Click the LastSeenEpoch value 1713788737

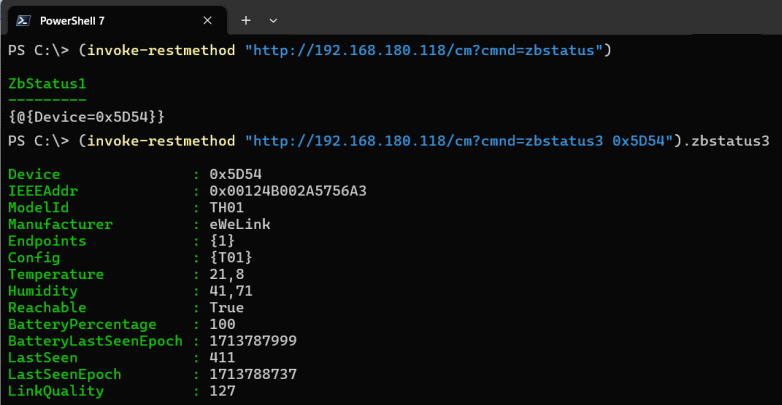tap(253, 375)
